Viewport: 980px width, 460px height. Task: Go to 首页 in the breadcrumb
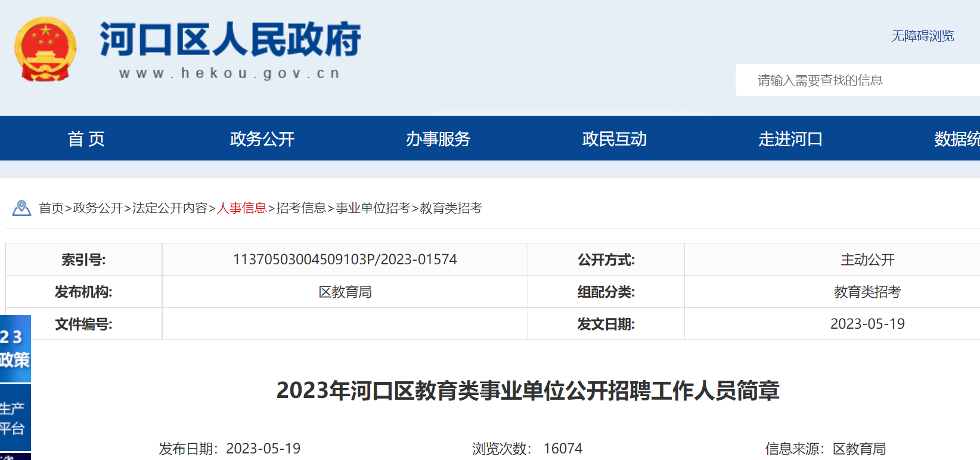click(51, 208)
